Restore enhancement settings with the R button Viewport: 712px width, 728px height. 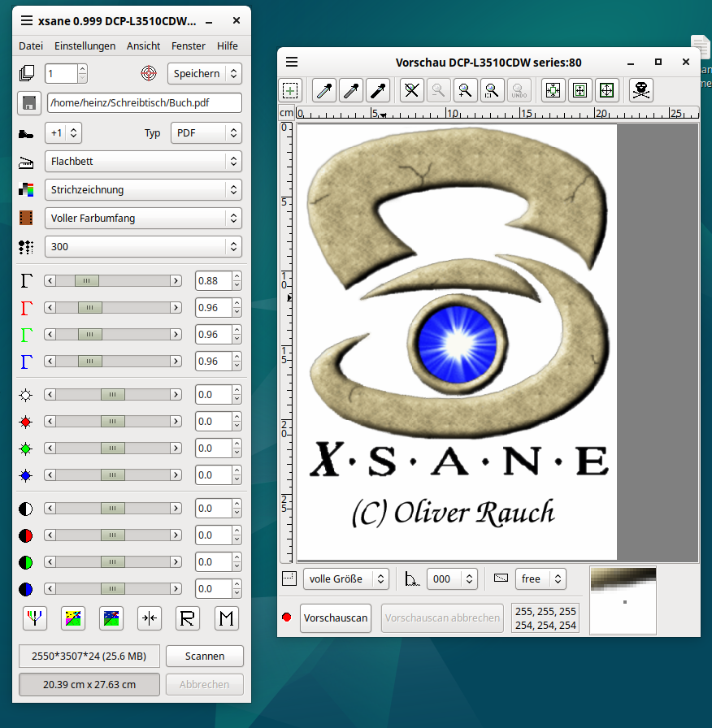188,618
